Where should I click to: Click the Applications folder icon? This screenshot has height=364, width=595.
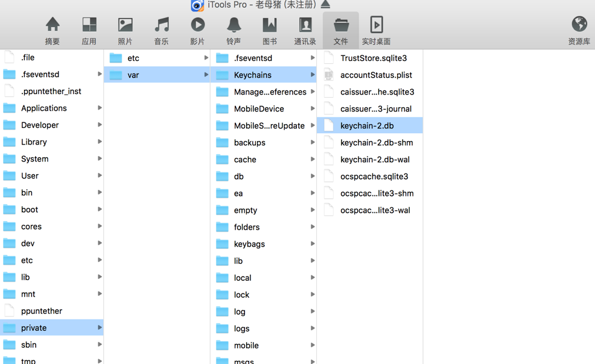pyautogui.click(x=10, y=108)
